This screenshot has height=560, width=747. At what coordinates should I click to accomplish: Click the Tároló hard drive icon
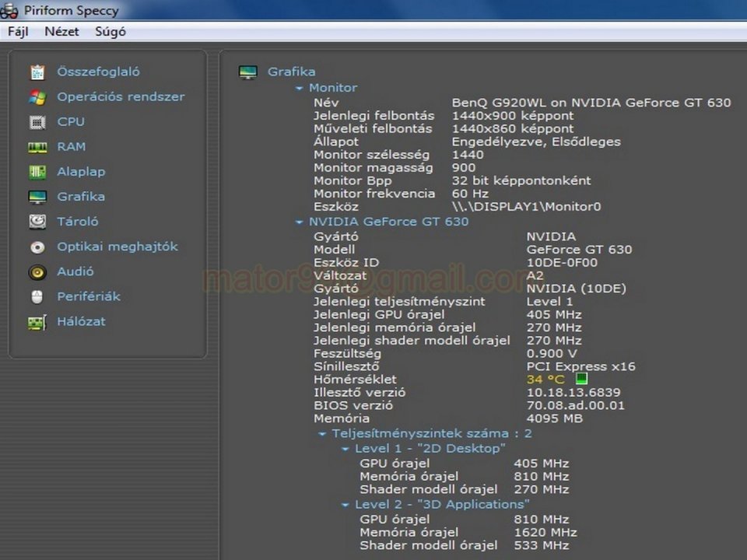[37, 222]
